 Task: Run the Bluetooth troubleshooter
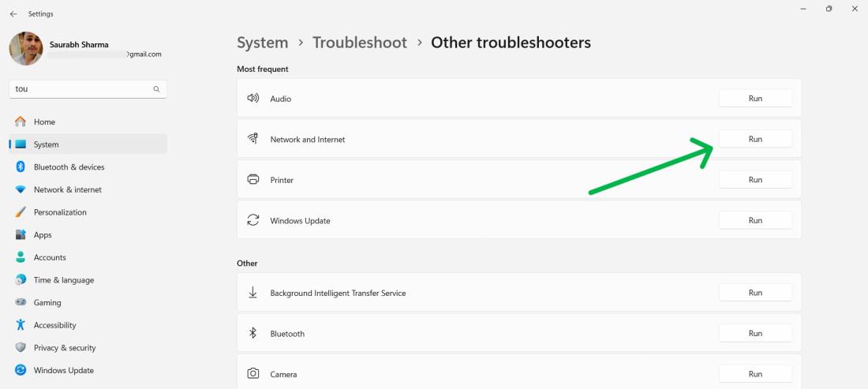pyautogui.click(x=755, y=333)
